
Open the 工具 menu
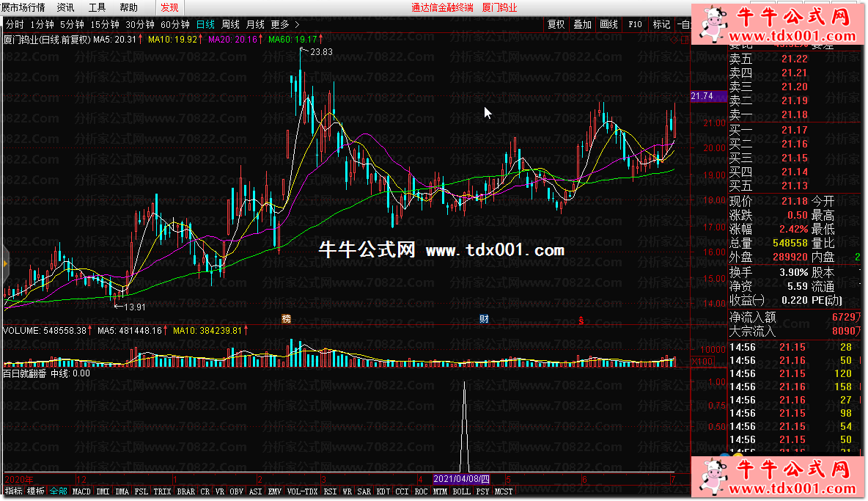(x=97, y=7)
